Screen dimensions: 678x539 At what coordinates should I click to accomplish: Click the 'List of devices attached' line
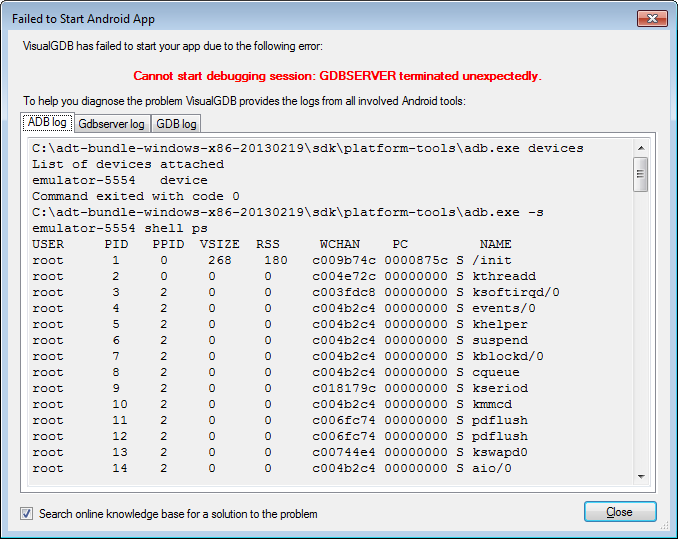pos(128,164)
